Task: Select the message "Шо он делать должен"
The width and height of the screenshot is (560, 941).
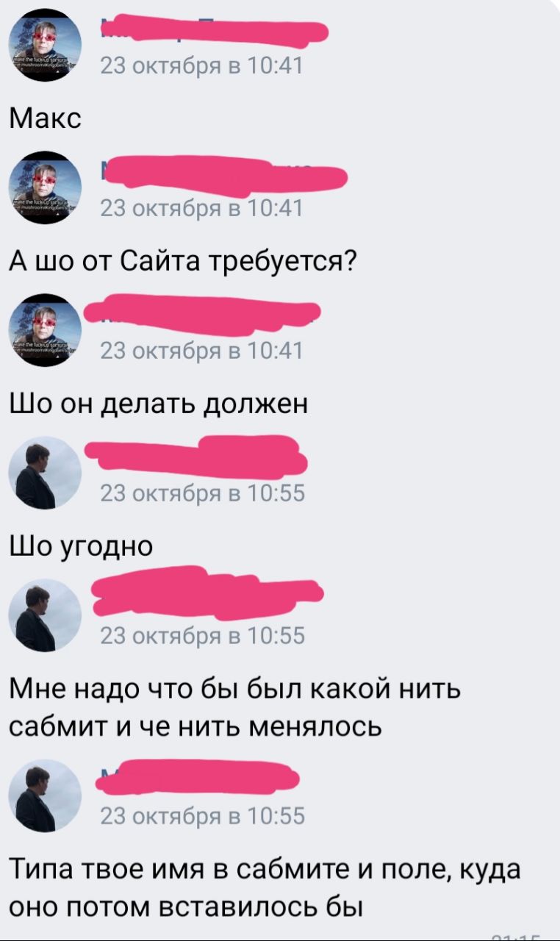Action: tap(159, 404)
